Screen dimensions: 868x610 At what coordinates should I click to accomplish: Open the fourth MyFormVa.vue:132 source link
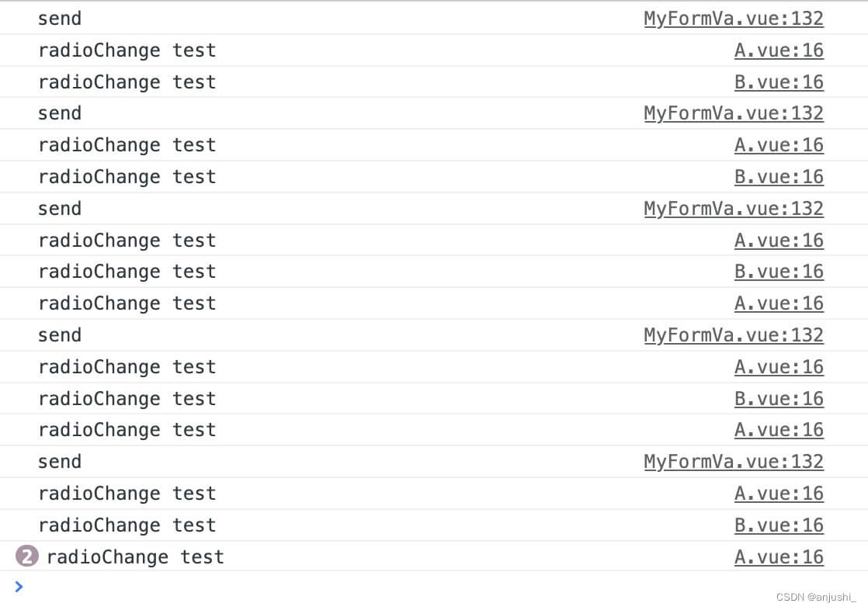[x=733, y=335]
